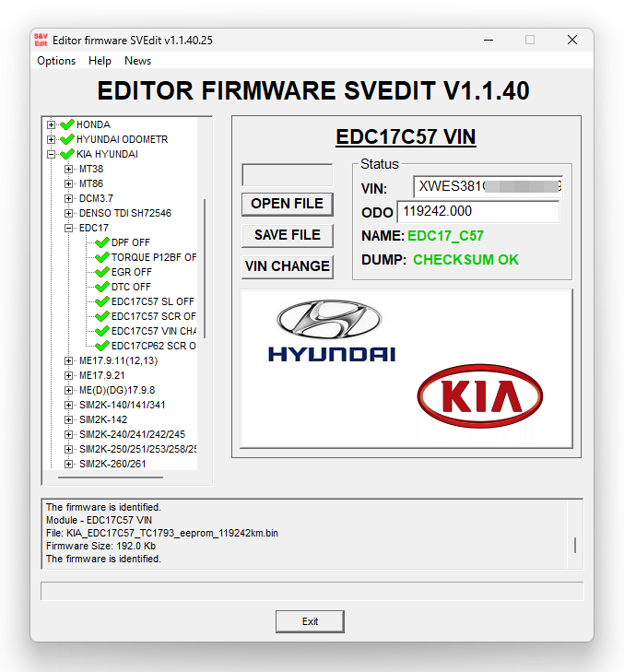624x672 pixels.
Task: Expand the ME17.9.21 node
Action: click(x=68, y=375)
